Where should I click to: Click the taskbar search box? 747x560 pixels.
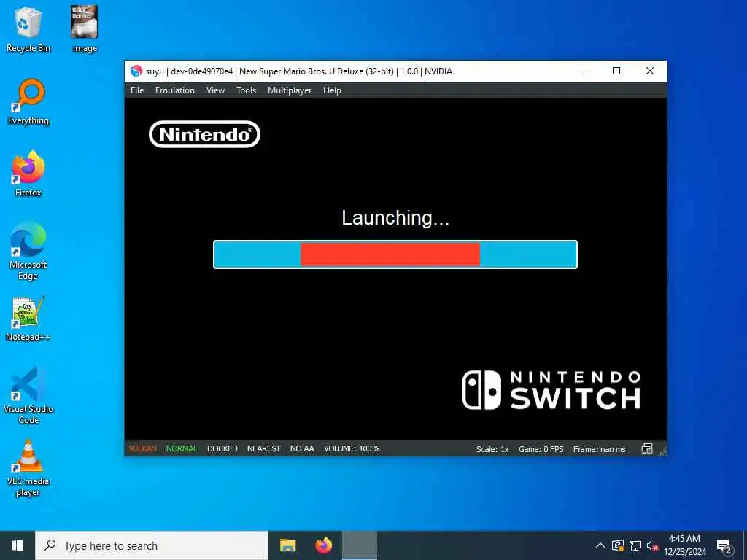(152, 545)
